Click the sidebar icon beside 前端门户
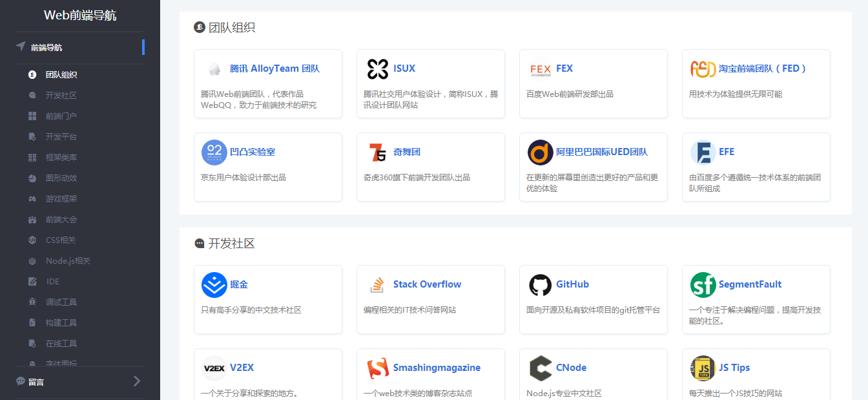 (32, 116)
